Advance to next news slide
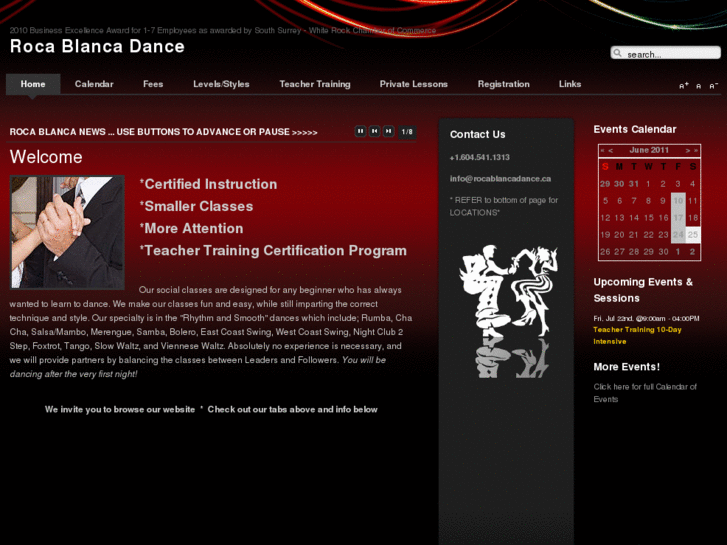727x545 pixels. 389,132
